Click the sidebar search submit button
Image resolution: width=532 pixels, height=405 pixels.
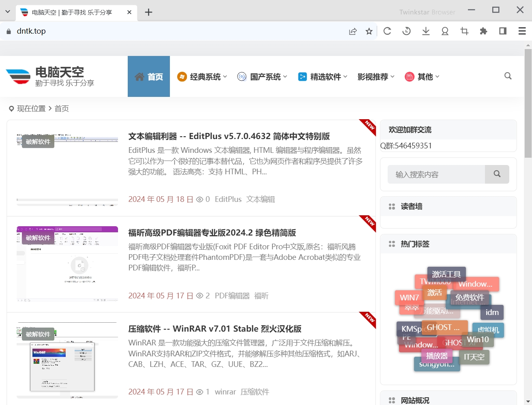tap(497, 174)
